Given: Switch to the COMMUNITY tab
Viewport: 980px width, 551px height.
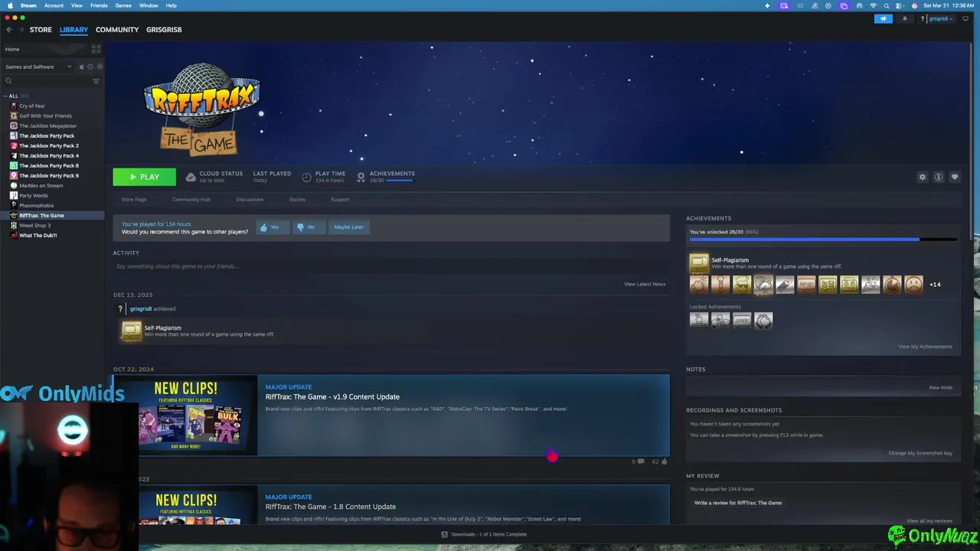Looking at the screenshot, I should click(x=117, y=30).
